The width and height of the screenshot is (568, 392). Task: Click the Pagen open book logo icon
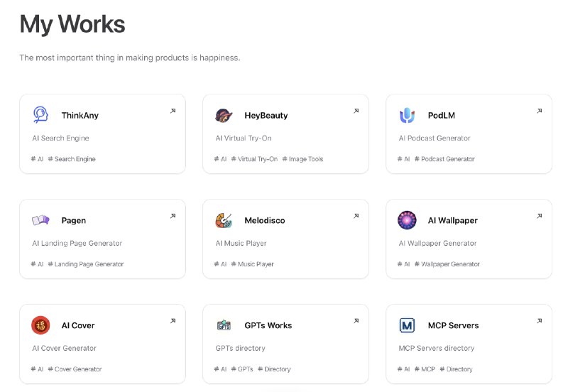pos(40,220)
